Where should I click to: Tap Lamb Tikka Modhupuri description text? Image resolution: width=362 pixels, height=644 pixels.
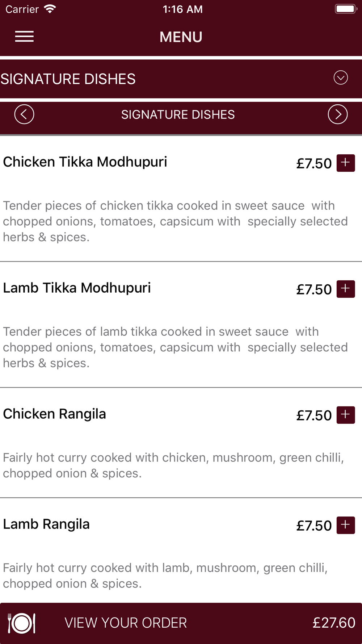point(175,347)
